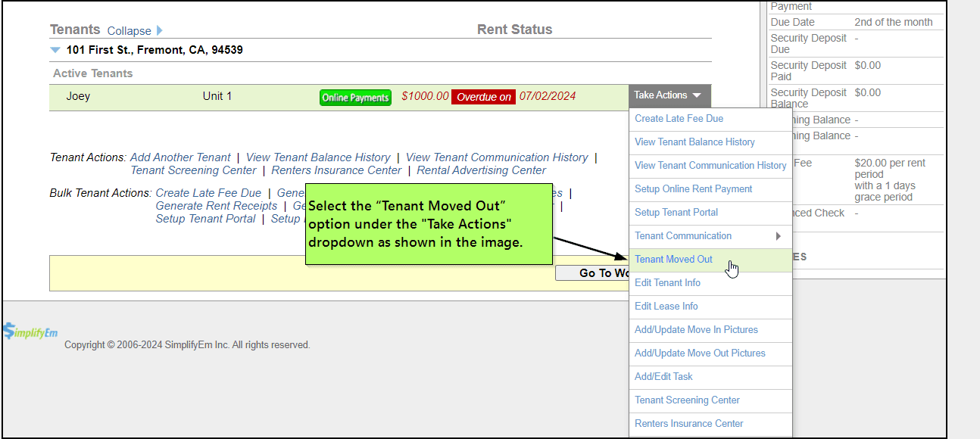Click the SimplifyEm logo in footer

click(x=30, y=332)
